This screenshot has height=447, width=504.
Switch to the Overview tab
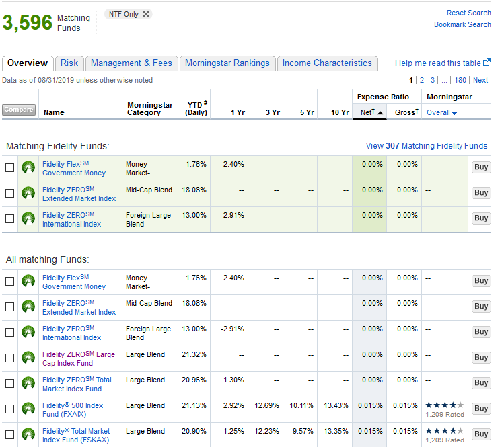[28, 63]
